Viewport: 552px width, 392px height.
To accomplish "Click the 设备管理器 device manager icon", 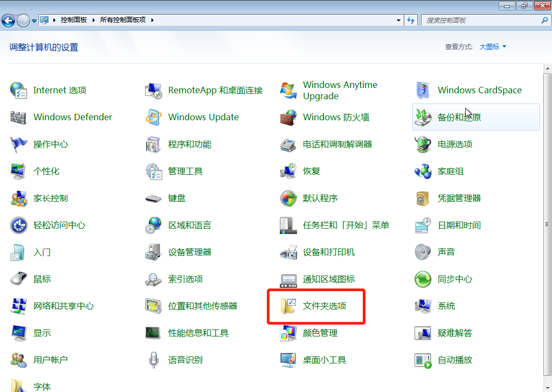I will coord(154,252).
